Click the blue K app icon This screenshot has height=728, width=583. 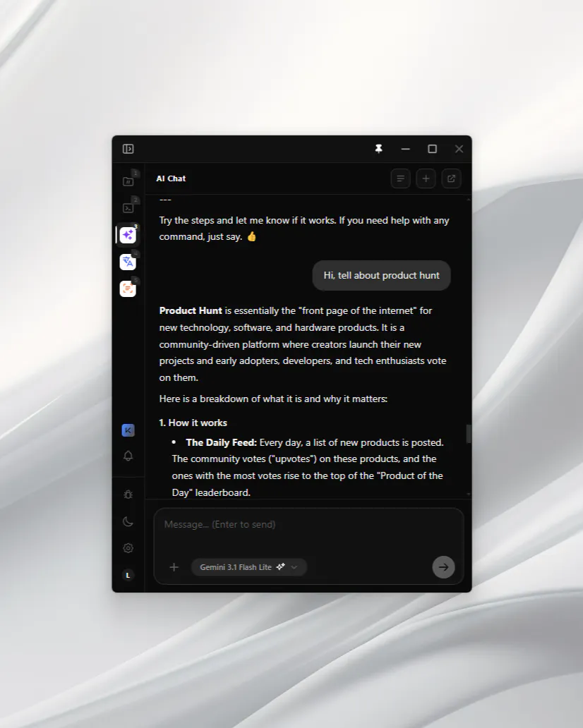(x=128, y=430)
